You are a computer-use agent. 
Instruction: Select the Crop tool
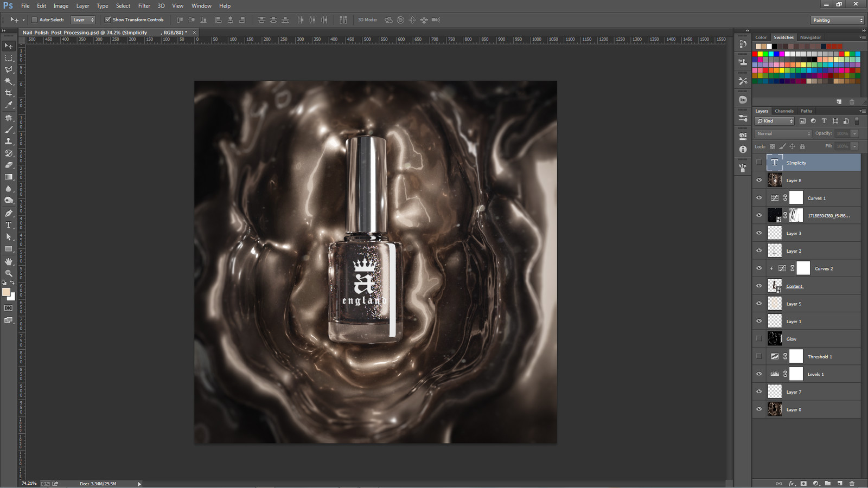[x=9, y=93]
